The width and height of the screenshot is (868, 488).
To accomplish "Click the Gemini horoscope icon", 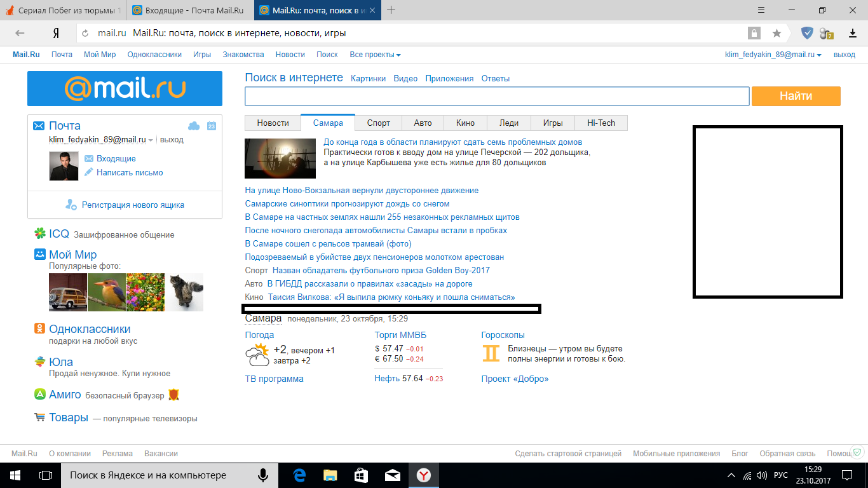I will (x=491, y=353).
